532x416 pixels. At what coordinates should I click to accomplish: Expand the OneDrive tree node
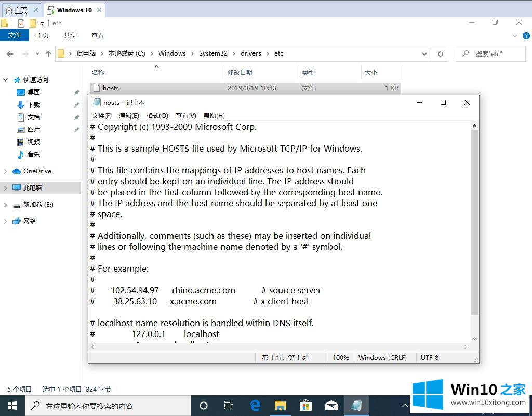click(x=6, y=171)
